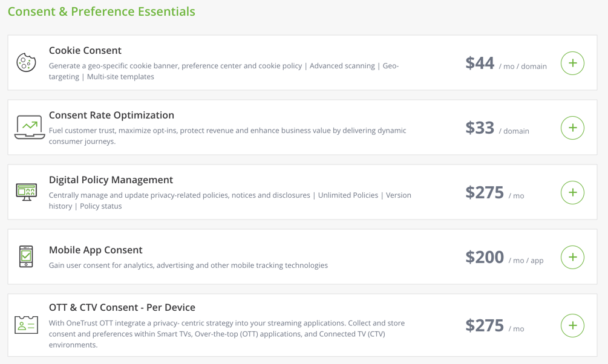Click the Cookie Consent description text

[x=224, y=71]
